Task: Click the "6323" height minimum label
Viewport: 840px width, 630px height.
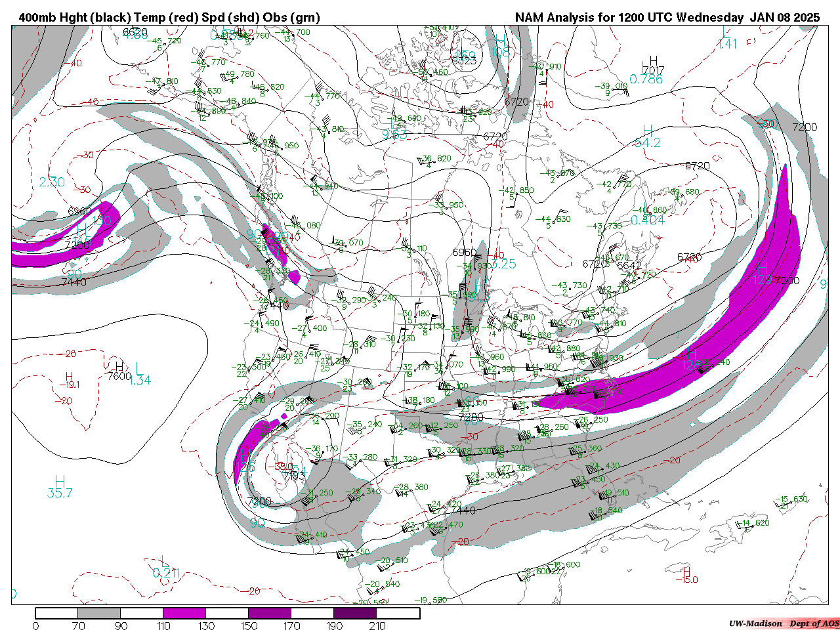Action: pyautogui.click(x=464, y=60)
